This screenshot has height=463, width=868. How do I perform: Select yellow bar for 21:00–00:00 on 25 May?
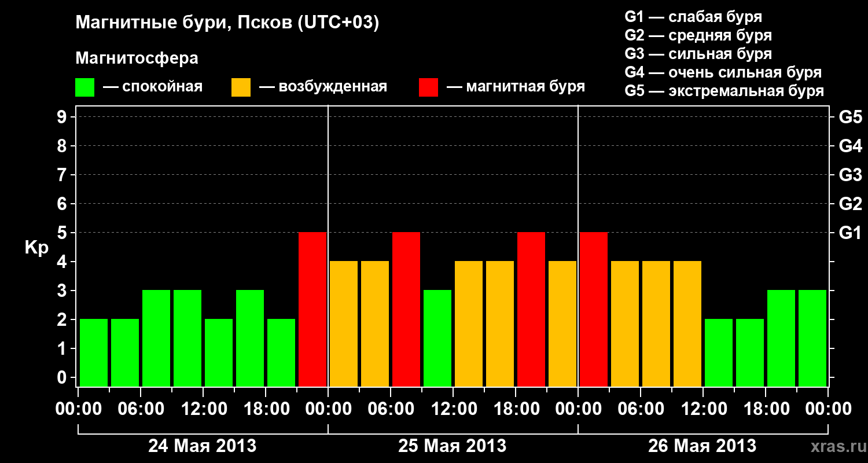(x=562, y=324)
